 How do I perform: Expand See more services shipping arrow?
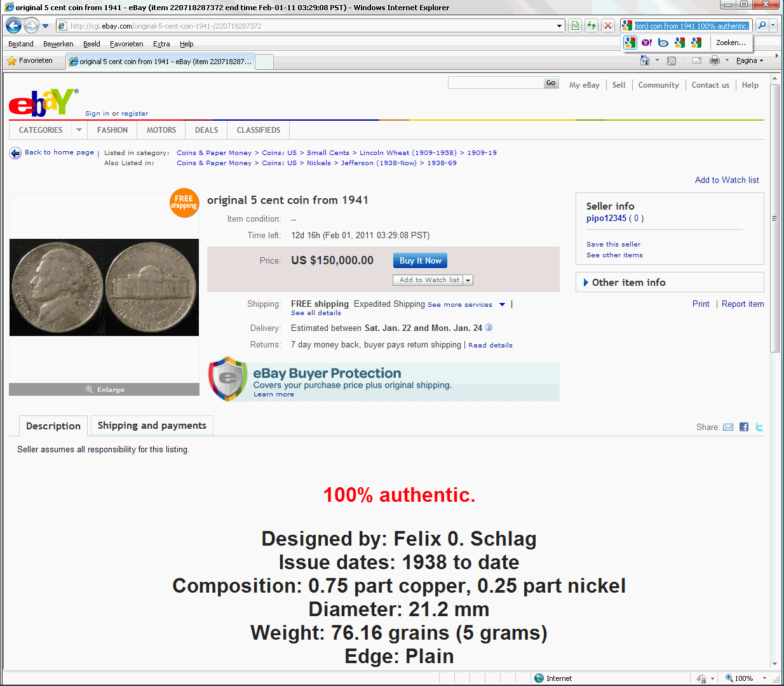(502, 304)
